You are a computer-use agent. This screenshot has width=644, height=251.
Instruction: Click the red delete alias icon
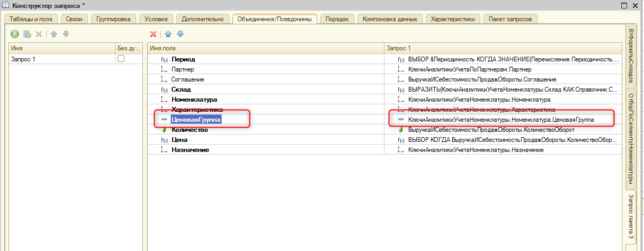154,34
